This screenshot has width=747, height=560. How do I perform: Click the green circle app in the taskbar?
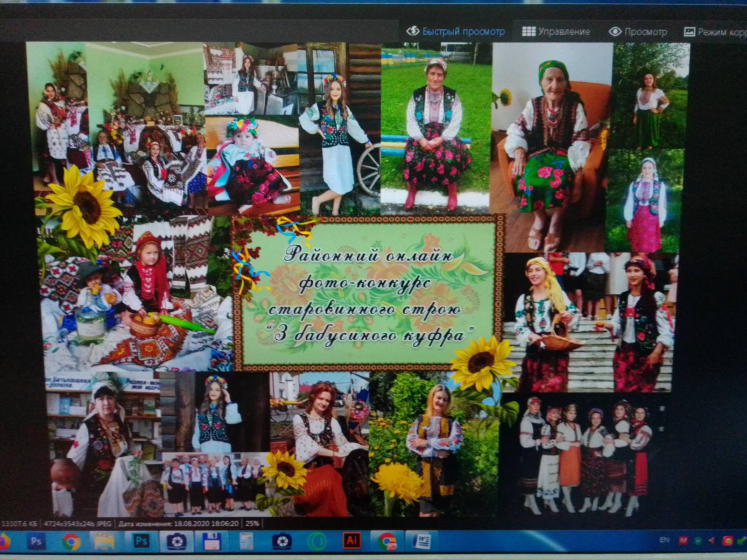[317, 541]
